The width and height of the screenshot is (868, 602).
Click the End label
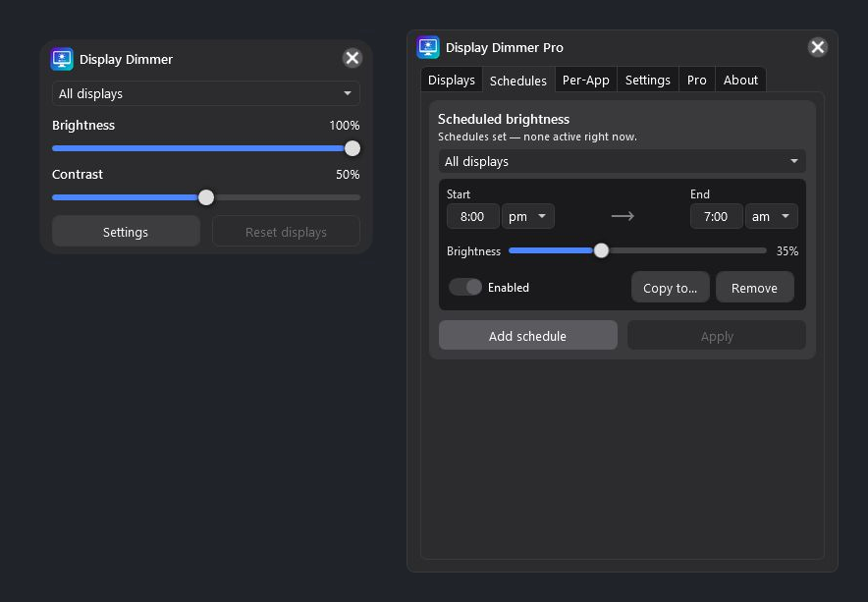[x=700, y=194]
